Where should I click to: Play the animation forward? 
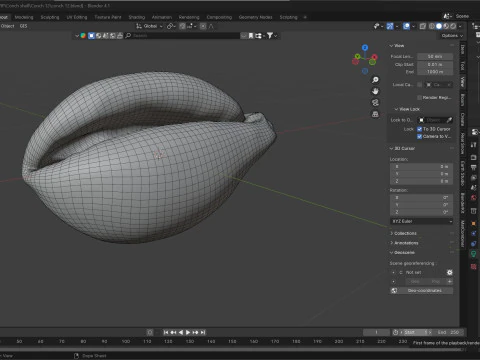click(x=188, y=332)
